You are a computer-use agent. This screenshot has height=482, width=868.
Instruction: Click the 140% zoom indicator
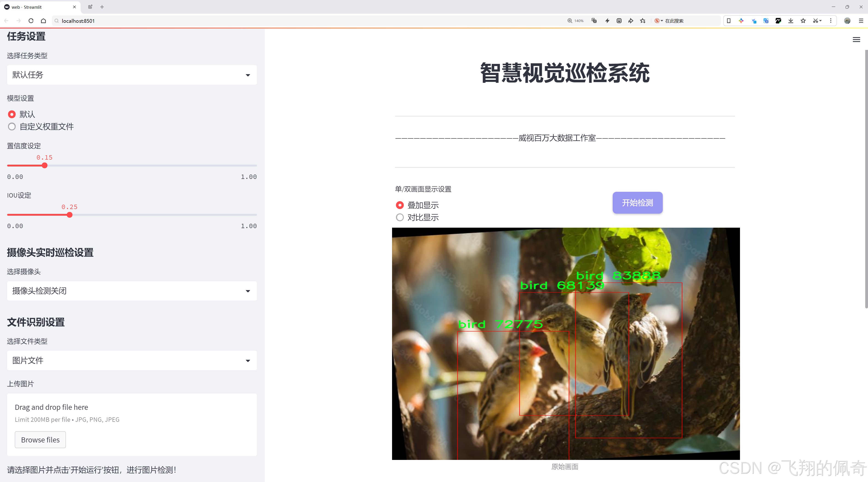click(x=575, y=20)
